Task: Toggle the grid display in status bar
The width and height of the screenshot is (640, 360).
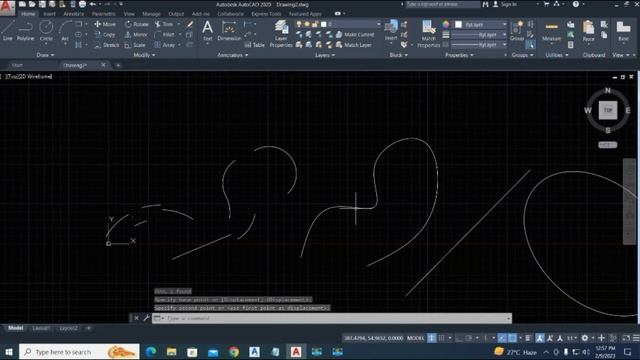Action: [x=432, y=338]
